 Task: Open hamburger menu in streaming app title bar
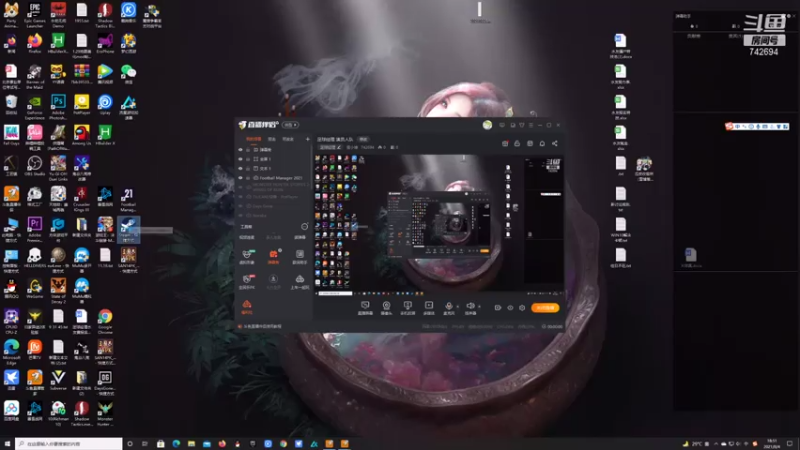click(x=531, y=125)
